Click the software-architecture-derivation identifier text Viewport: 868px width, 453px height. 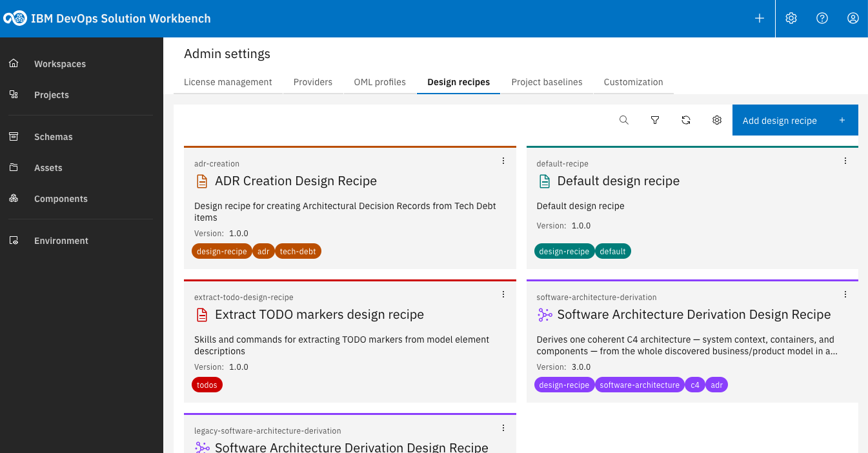[597, 297]
